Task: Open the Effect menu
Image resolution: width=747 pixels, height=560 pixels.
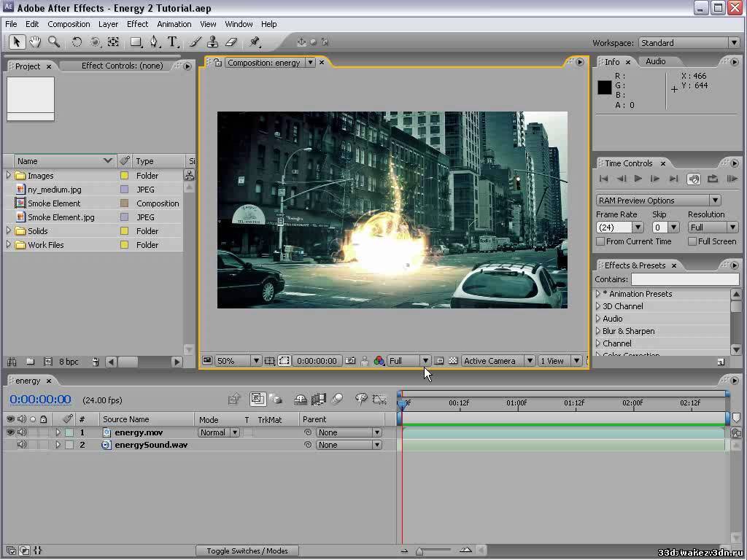Action: [x=137, y=24]
